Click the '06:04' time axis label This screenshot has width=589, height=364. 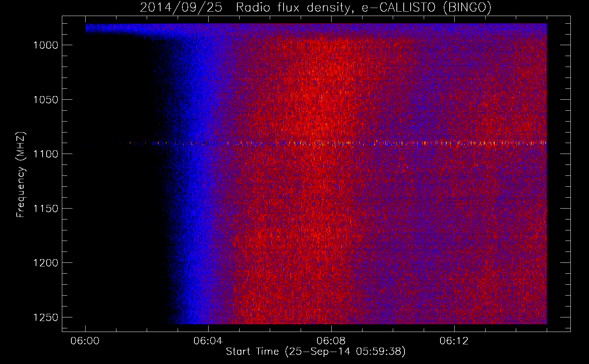tap(208, 341)
